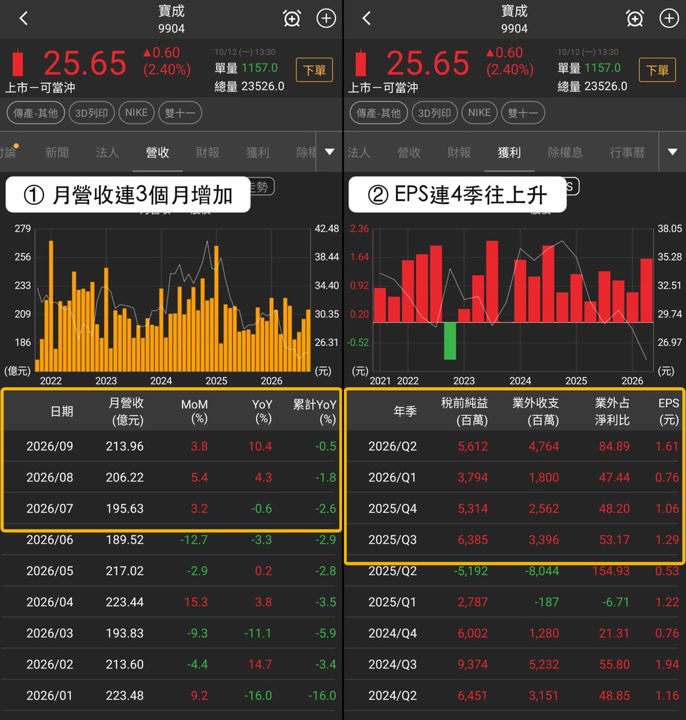This screenshot has width=686, height=720.
Task: Select the 2026/04 revenue row
Action: point(171,602)
